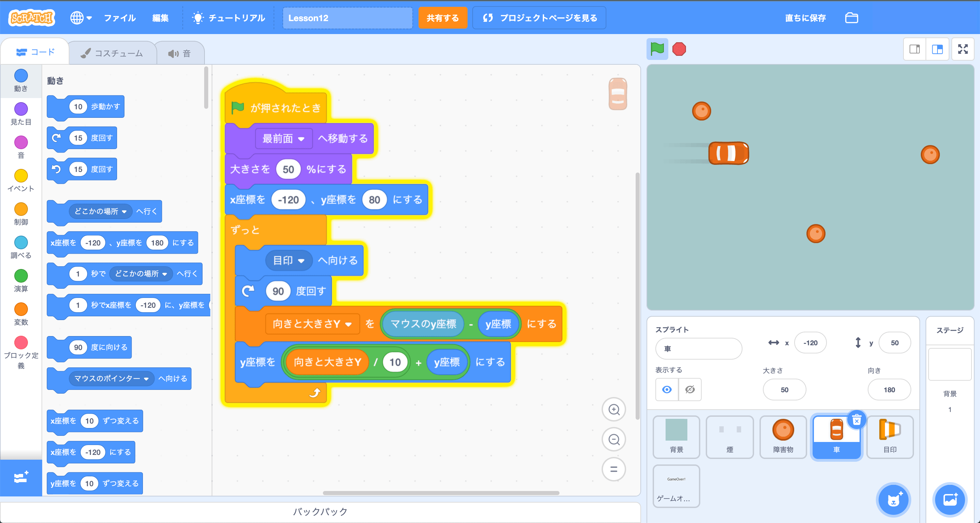Viewport: 980px width, 523px height.
Task: Show the sprite with eye icon
Action: (x=667, y=390)
